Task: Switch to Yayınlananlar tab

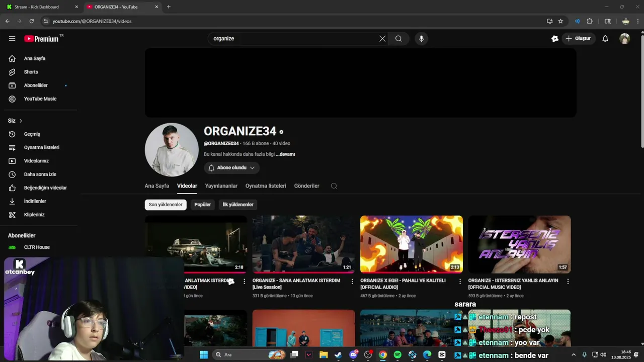Action: click(221, 186)
